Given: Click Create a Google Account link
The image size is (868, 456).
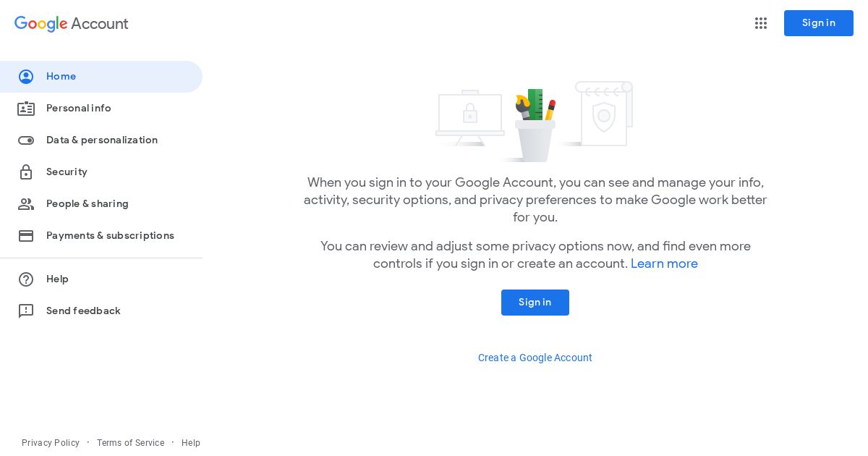Looking at the screenshot, I should 535,358.
